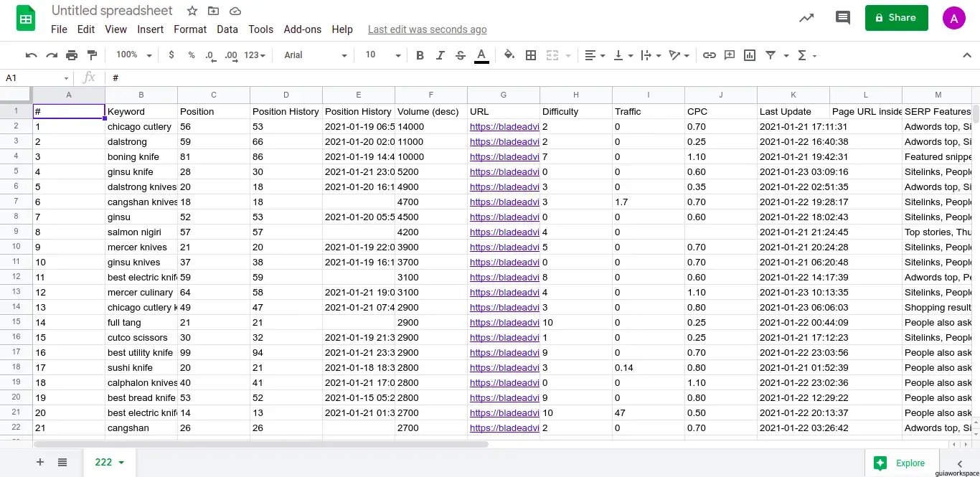Toggle bold formatting button
The height and width of the screenshot is (477, 980).
pyautogui.click(x=420, y=55)
